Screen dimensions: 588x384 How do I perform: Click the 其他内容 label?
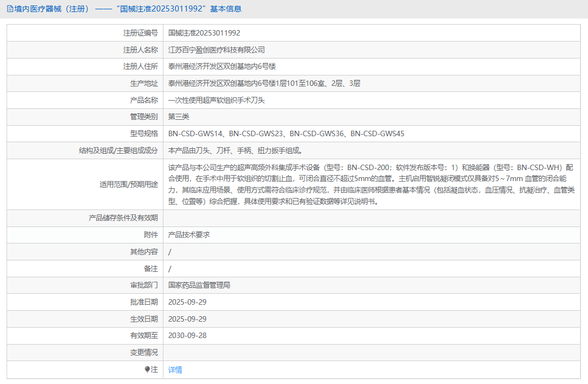[x=144, y=252]
